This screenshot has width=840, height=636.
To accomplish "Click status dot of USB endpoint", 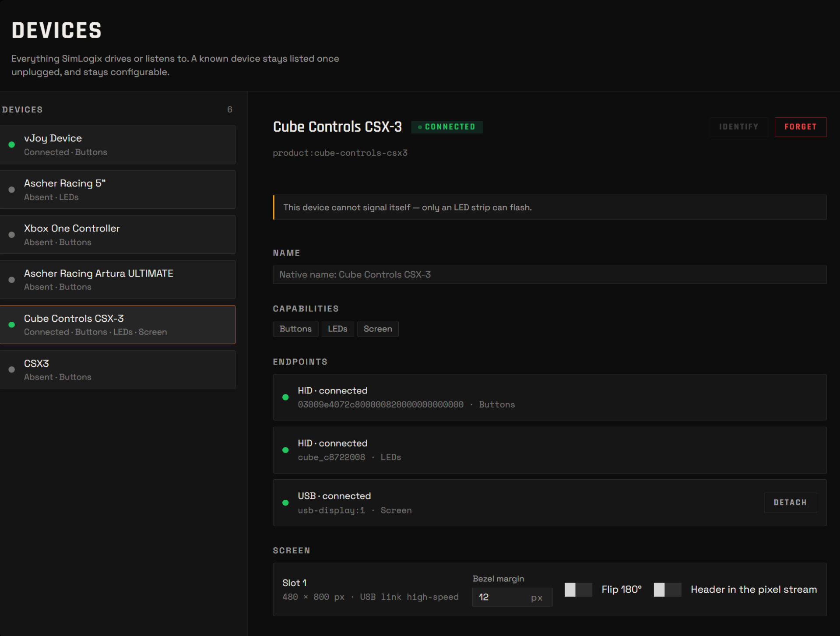I will pos(285,503).
